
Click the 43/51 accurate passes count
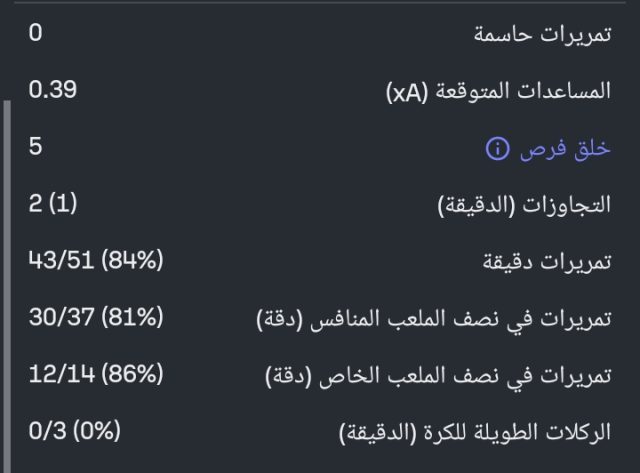tap(60, 262)
